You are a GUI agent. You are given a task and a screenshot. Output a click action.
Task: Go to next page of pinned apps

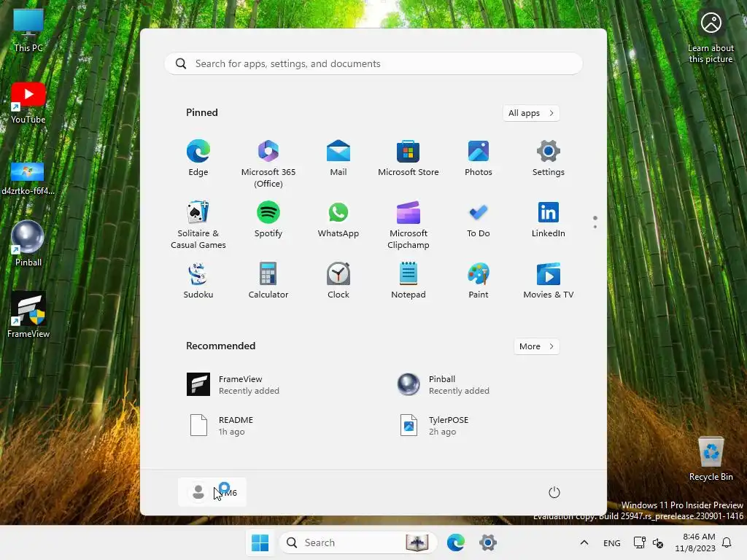(x=595, y=227)
